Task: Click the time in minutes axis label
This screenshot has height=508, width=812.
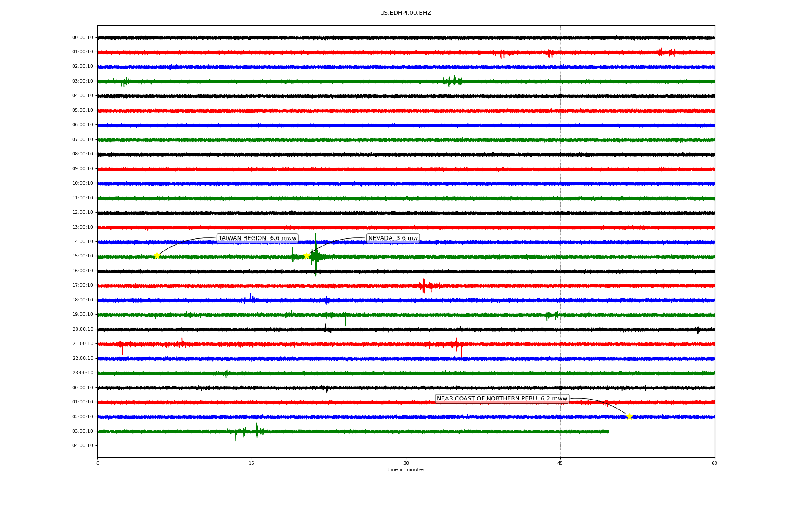Action: tap(405, 470)
